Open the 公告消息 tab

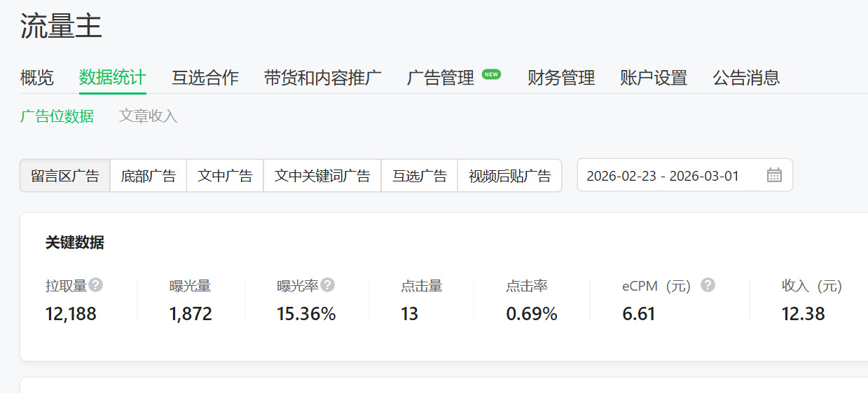tap(746, 78)
